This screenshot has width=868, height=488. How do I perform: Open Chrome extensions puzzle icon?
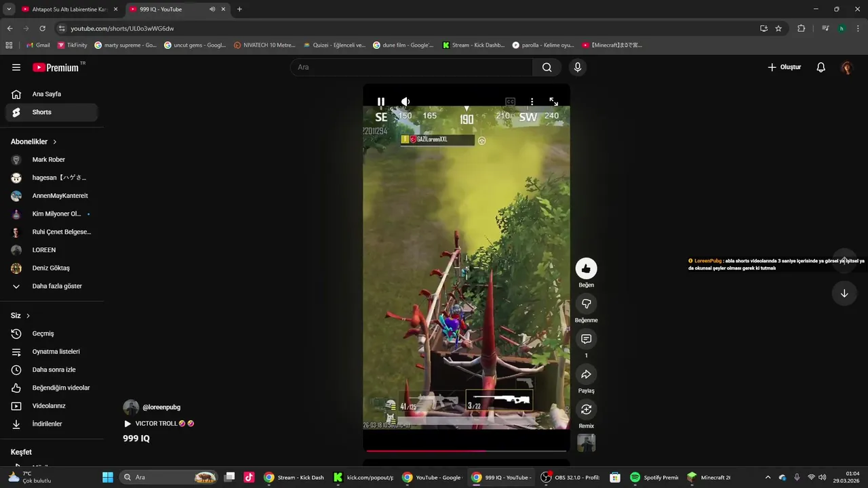(801, 28)
